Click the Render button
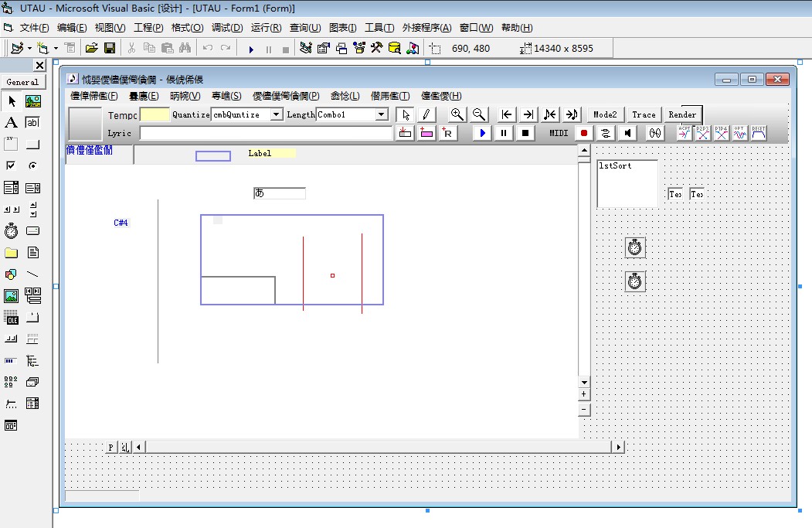 pos(682,114)
